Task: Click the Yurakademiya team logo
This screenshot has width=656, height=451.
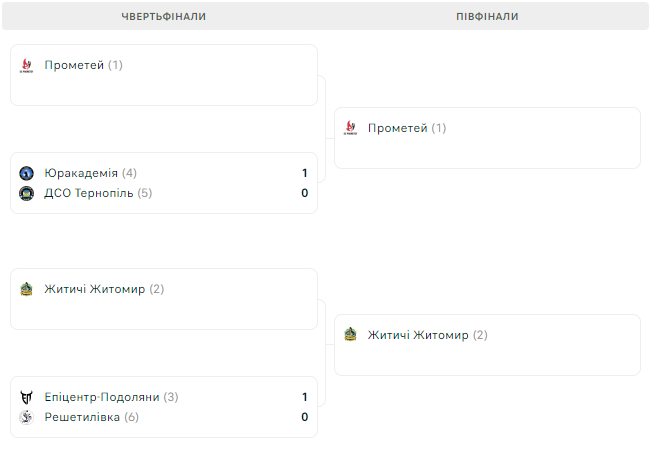Action: pos(27,173)
